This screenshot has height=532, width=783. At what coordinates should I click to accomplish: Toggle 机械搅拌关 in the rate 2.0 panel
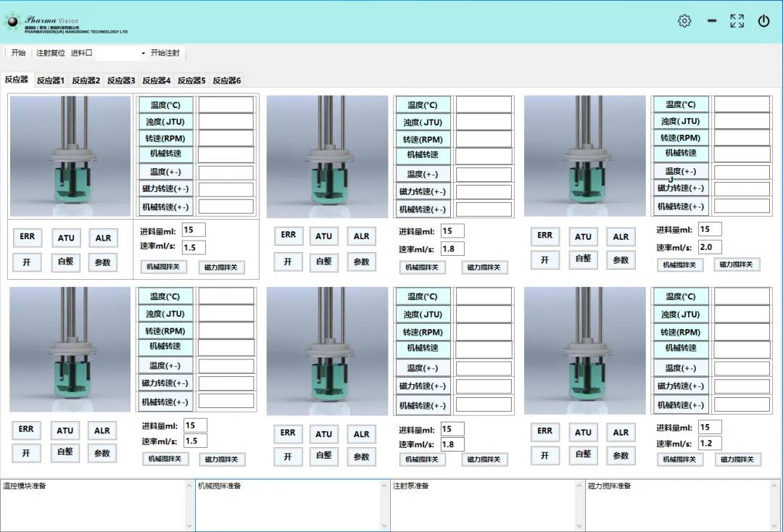pos(679,265)
